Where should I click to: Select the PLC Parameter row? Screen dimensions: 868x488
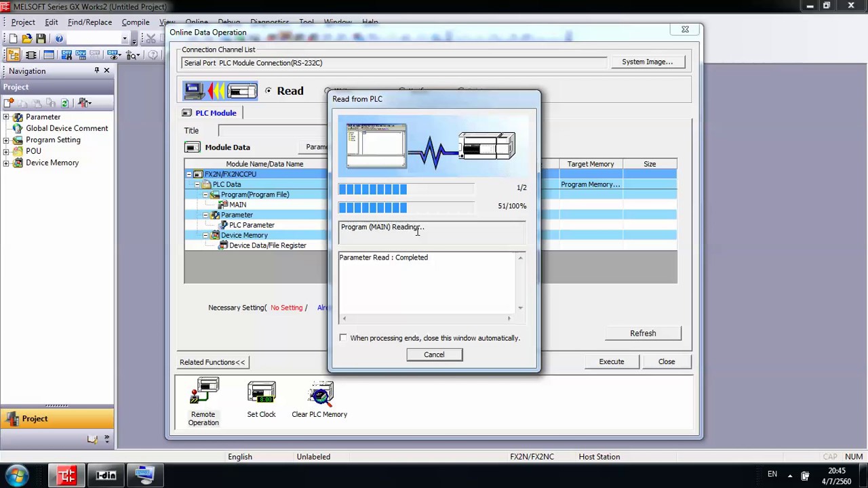tap(256, 225)
